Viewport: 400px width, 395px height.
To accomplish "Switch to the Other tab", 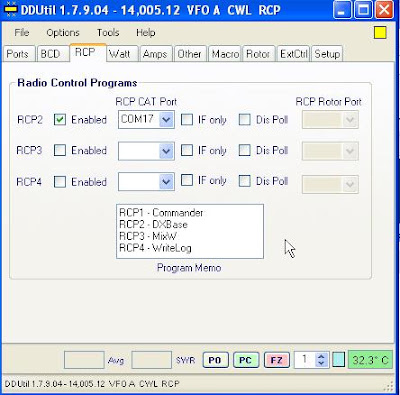I will pyautogui.click(x=189, y=54).
